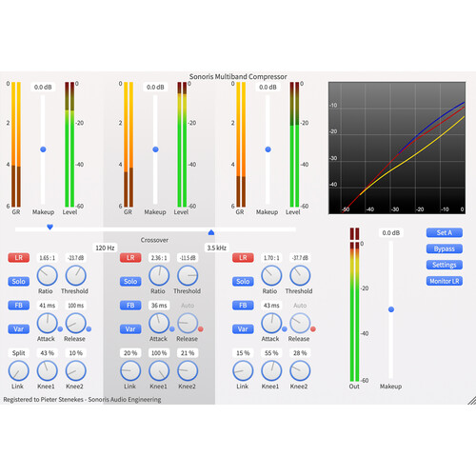Click the mid band Ratio knob
The width and height of the screenshot is (476, 476).
tap(159, 275)
